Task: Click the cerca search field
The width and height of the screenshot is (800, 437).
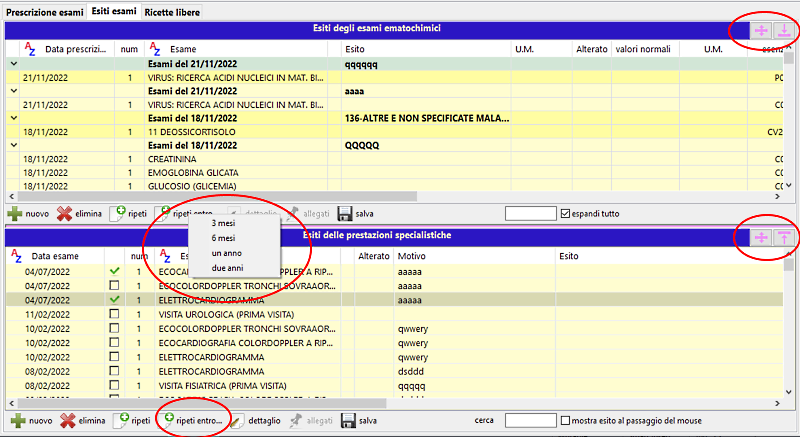Action: point(531,421)
